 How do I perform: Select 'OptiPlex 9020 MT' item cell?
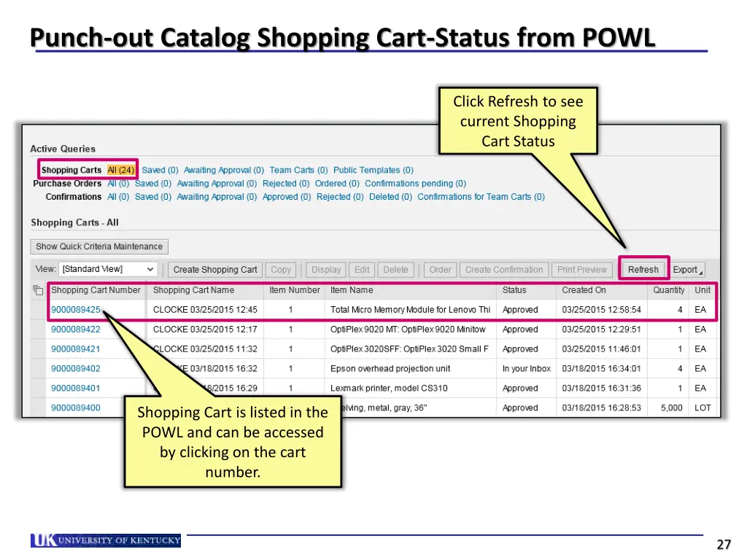tap(411, 329)
